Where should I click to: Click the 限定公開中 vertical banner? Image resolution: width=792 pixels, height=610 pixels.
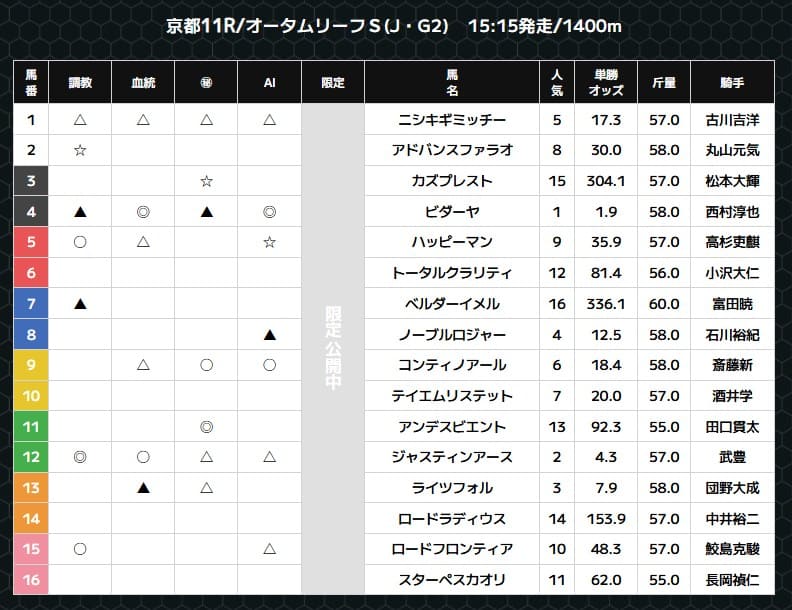point(333,350)
